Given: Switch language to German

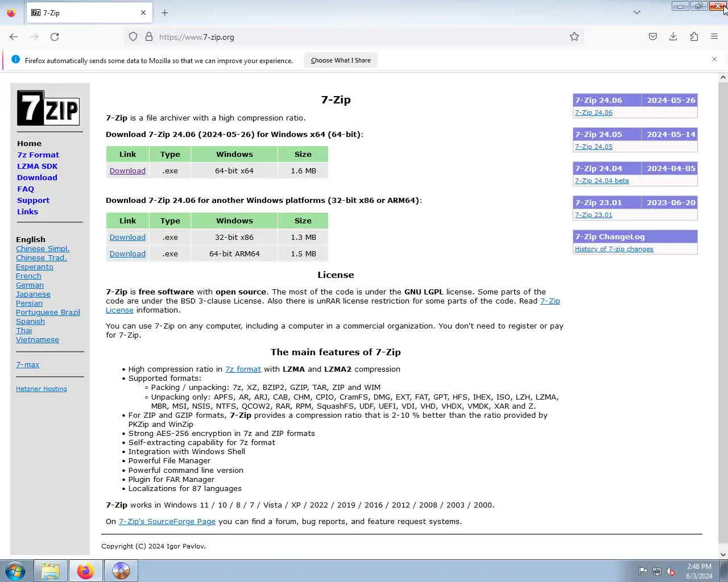Looking at the screenshot, I should pyautogui.click(x=30, y=285).
